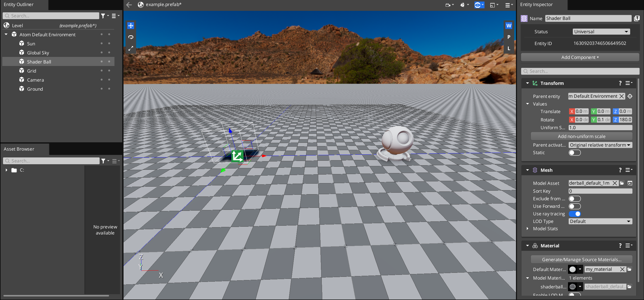Select the translate manipulator tool in viewport

[131, 26]
